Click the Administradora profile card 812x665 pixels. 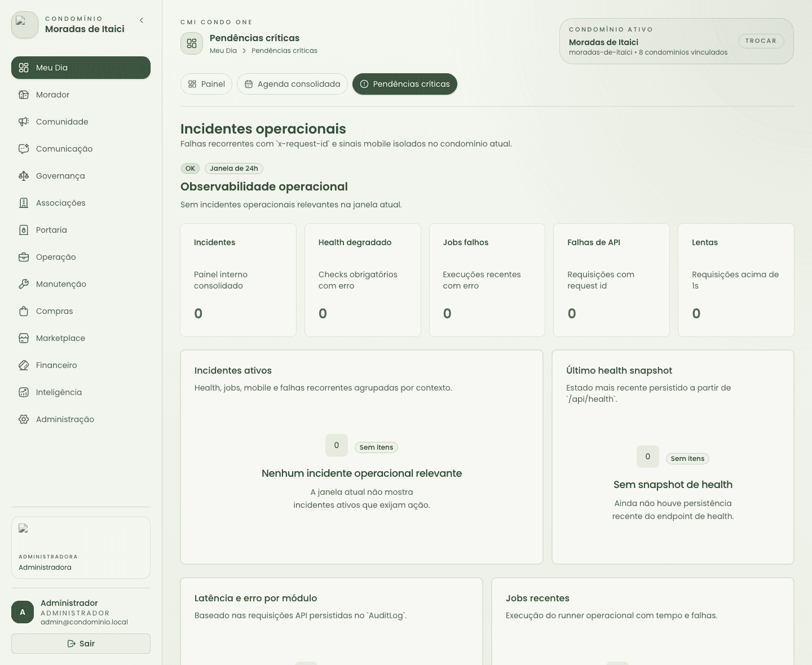(81, 548)
